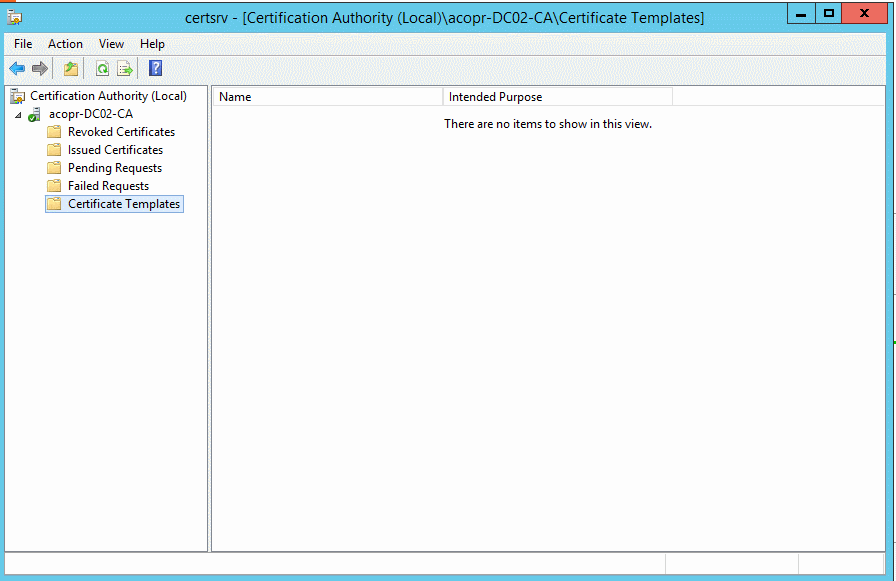The height and width of the screenshot is (581, 896).
Task: Click the acopr-DC02-CA server icon
Action: pyautogui.click(x=35, y=113)
